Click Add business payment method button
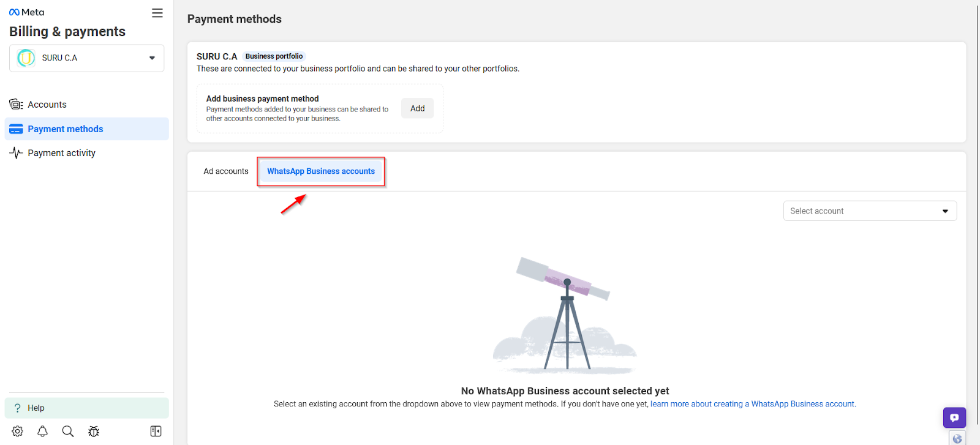980x445 pixels. (x=418, y=108)
